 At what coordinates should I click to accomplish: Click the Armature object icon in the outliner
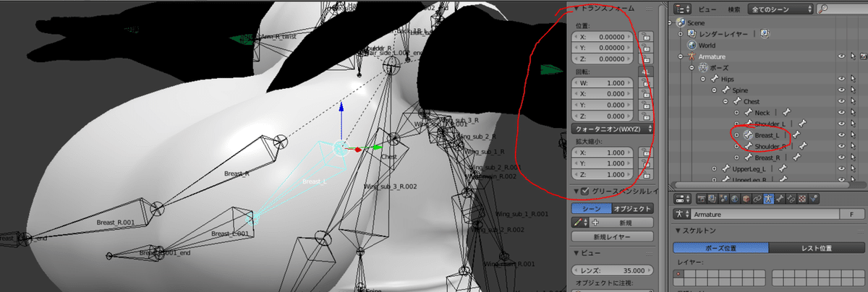(x=690, y=56)
